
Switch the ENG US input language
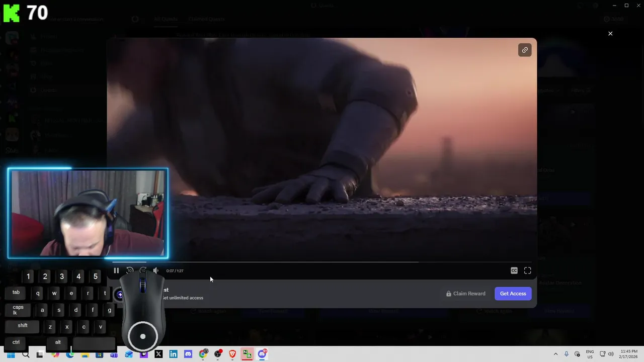[x=590, y=354]
